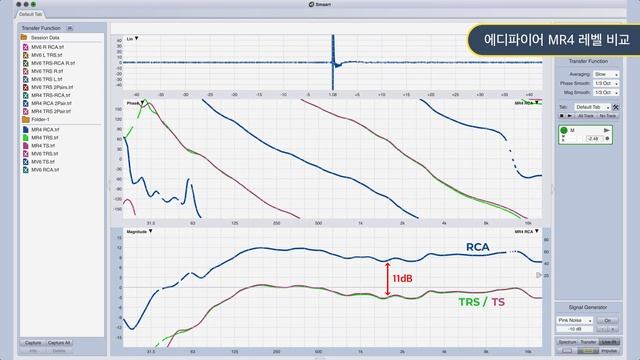The image size is (640, 360).
Task: Open tab settings wrench icon
Action: (616, 107)
